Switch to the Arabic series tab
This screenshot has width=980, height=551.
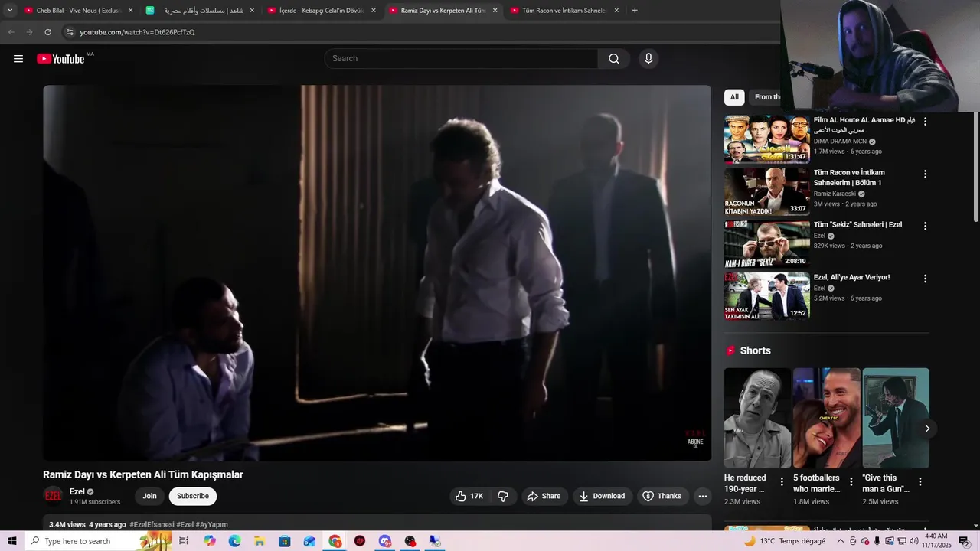click(x=201, y=11)
